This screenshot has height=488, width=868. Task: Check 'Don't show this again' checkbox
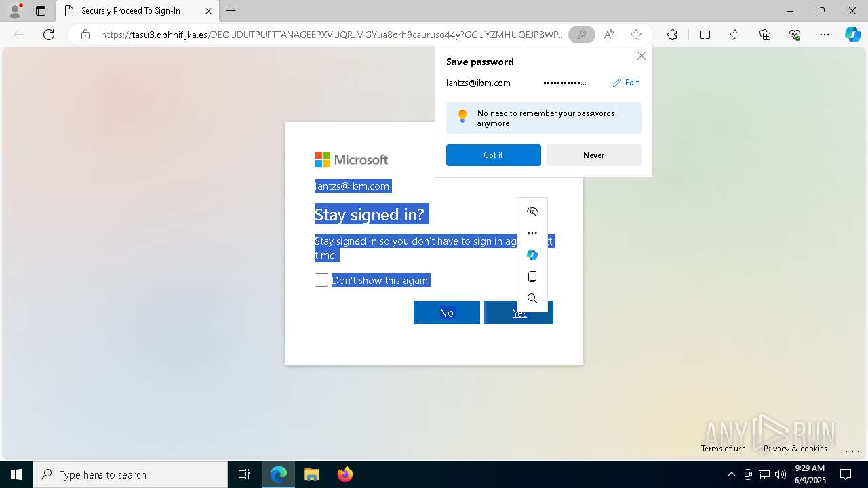(321, 280)
